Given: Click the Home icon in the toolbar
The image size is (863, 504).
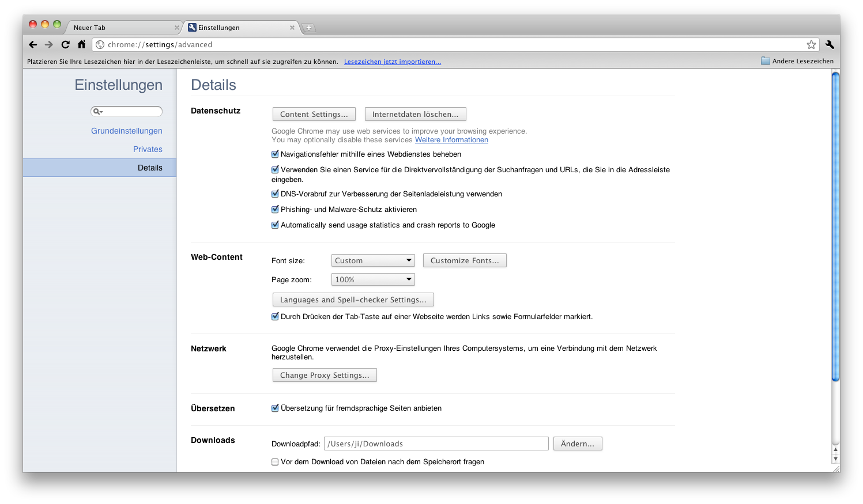Looking at the screenshot, I should pyautogui.click(x=81, y=44).
